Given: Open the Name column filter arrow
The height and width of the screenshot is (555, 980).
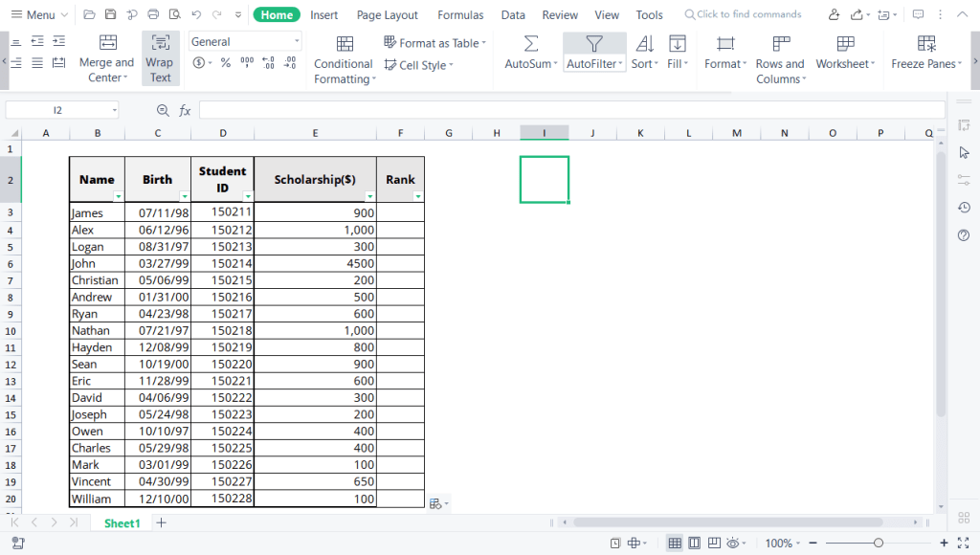Looking at the screenshot, I should click(x=118, y=196).
